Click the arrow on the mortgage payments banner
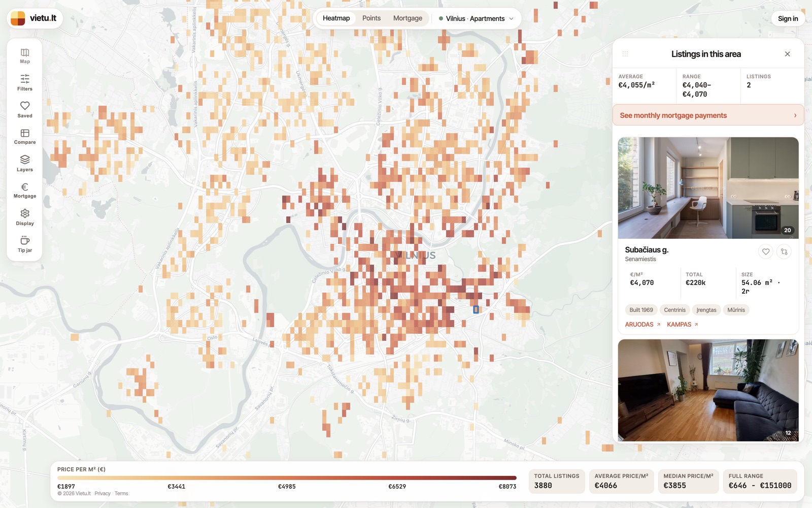Screen dimensions: 812x508 795,115
